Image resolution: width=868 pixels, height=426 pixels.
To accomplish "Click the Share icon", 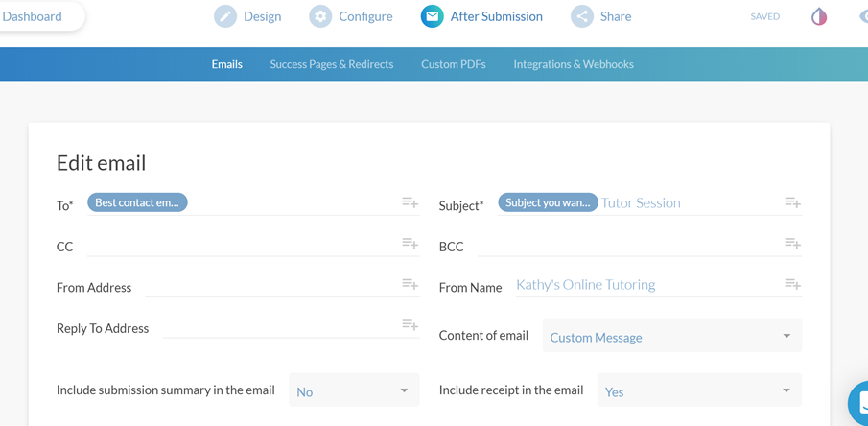I will coord(582,16).
